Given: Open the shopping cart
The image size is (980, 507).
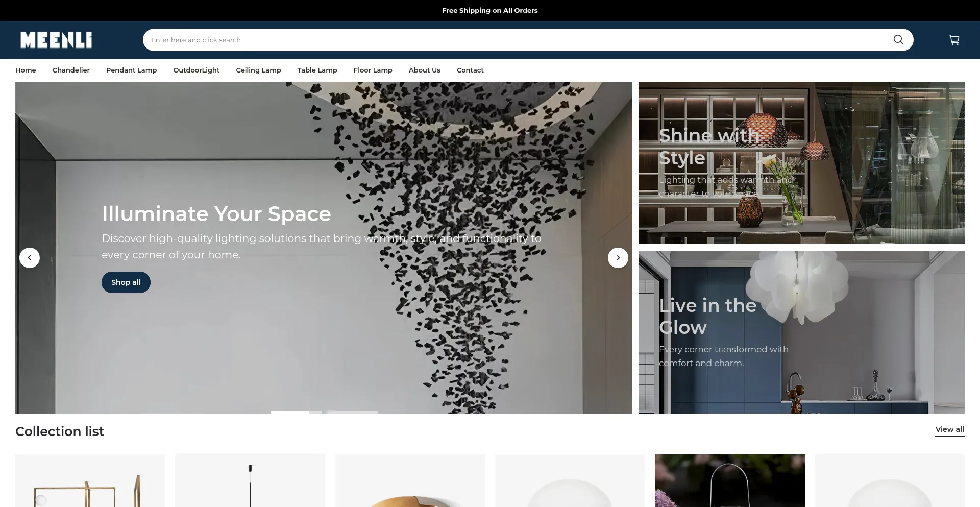Looking at the screenshot, I should [x=953, y=40].
